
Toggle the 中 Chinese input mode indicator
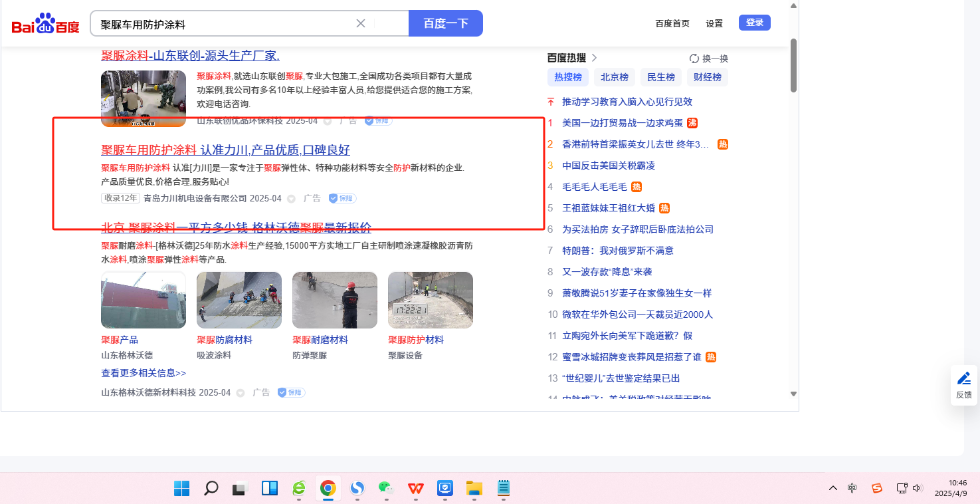coord(852,488)
